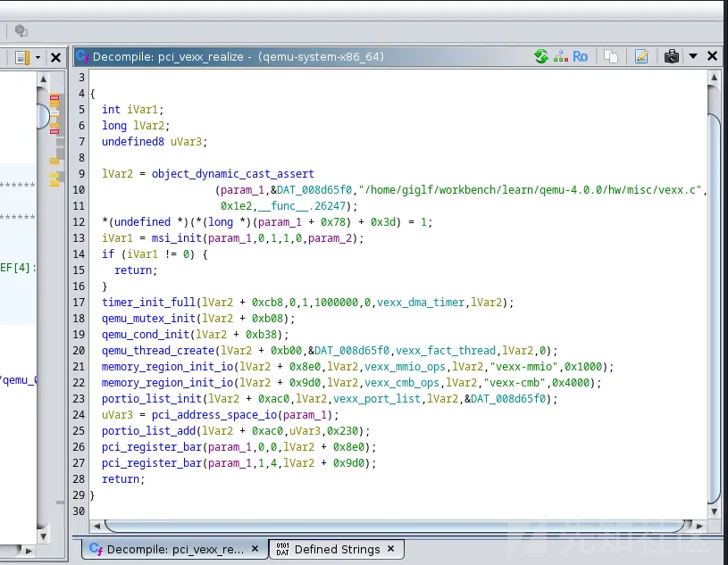728x565 pixels.
Task: Click the pci_address_space_io call
Action: 214,415
